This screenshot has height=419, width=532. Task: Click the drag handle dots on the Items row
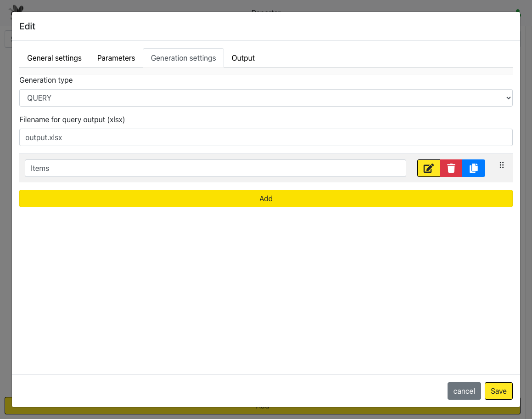(x=502, y=165)
